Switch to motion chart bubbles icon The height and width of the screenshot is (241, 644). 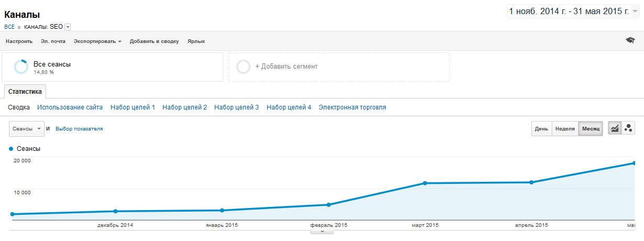tap(628, 128)
